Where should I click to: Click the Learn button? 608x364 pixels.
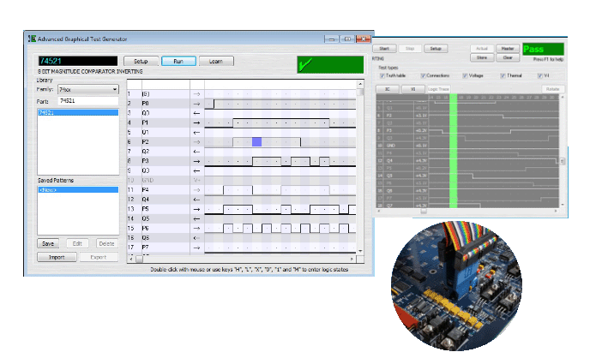(216, 62)
